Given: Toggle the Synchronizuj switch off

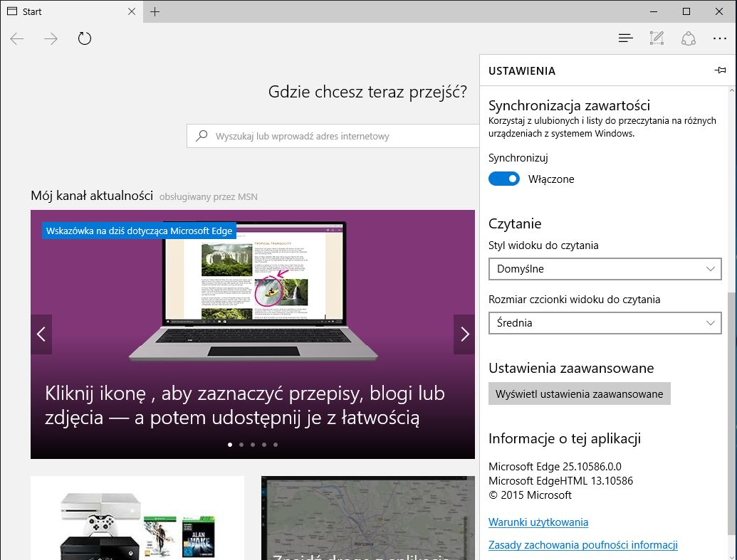Looking at the screenshot, I should (504, 179).
